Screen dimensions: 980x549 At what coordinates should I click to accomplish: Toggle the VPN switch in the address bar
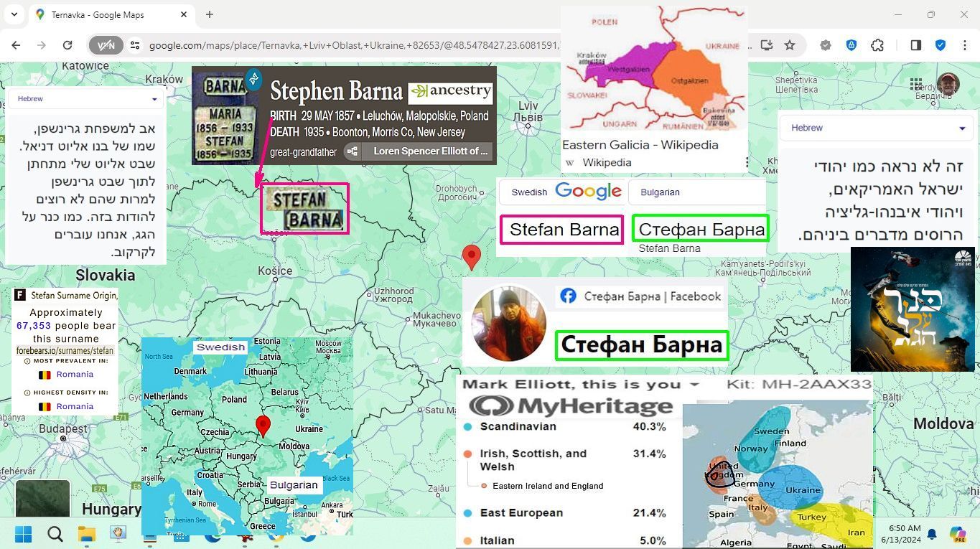pos(106,45)
